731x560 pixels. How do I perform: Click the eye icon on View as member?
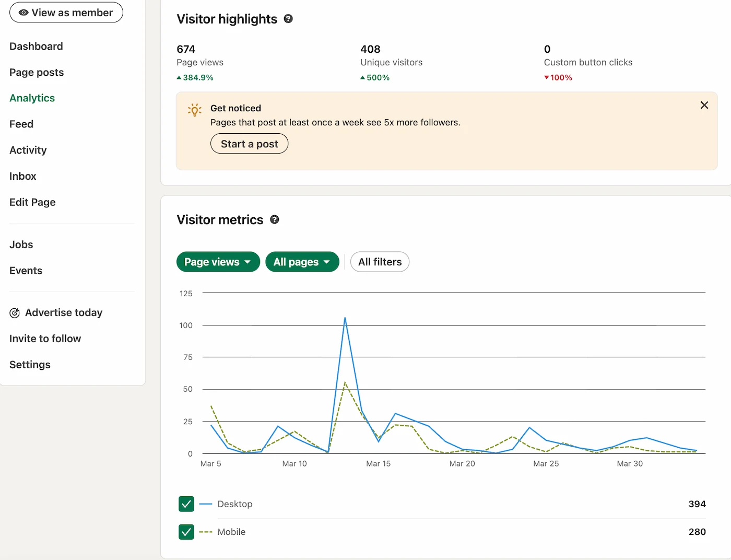pos(23,12)
